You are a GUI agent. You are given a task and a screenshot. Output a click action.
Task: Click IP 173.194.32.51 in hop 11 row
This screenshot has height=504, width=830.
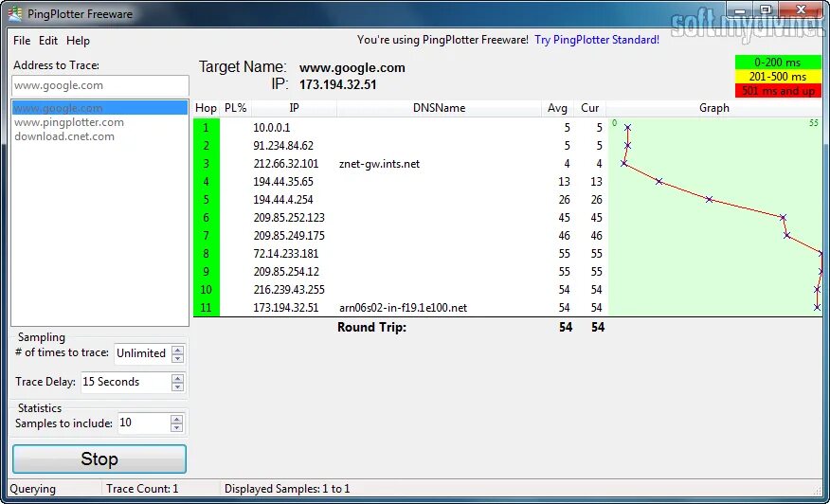pos(286,308)
